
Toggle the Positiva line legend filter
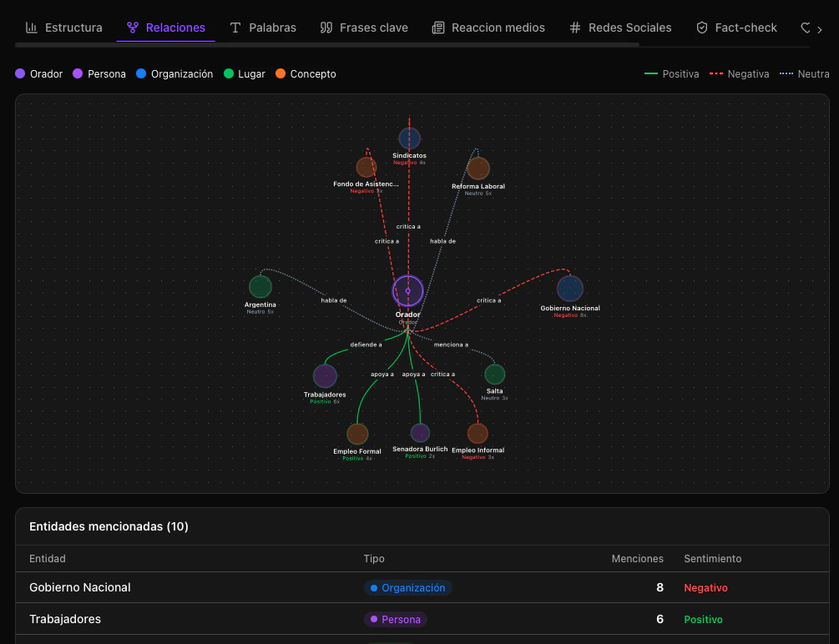(649, 73)
